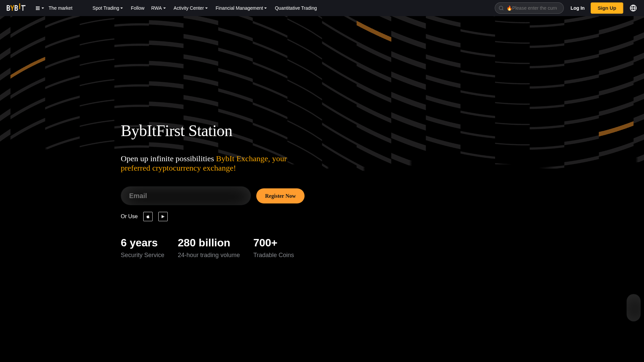Image resolution: width=644 pixels, height=362 pixels.
Task: Click the '6 years' statistic text
Action: tap(139, 243)
